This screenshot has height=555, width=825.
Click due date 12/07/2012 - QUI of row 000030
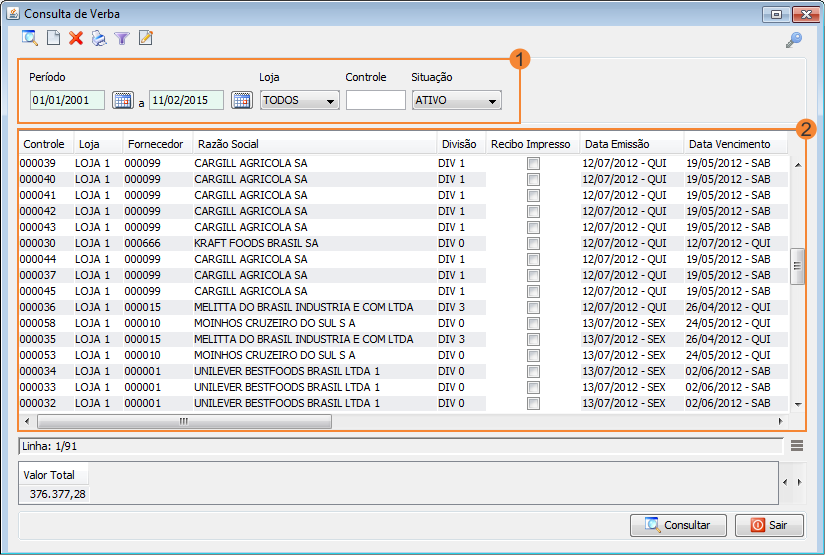click(x=728, y=244)
